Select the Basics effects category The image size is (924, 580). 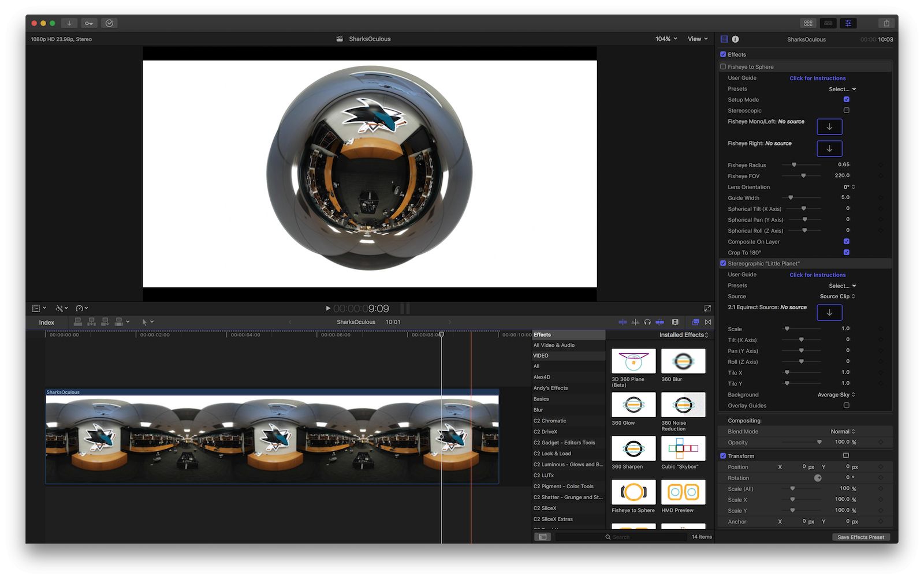coord(568,399)
